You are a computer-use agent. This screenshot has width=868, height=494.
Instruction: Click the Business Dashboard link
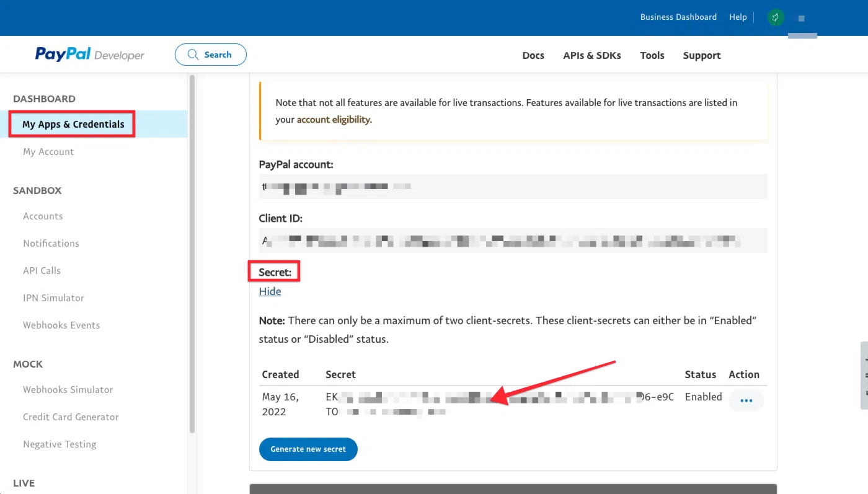pos(678,17)
